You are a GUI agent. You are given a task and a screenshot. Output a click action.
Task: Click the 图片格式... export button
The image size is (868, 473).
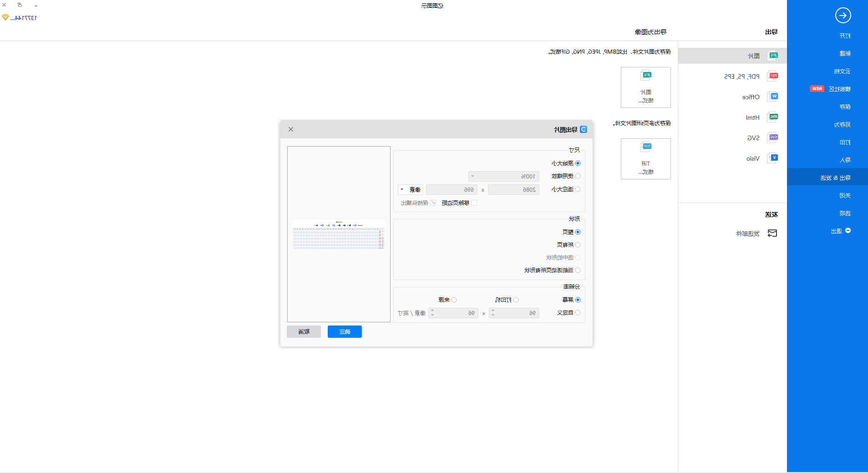pyautogui.click(x=645, y=87)
